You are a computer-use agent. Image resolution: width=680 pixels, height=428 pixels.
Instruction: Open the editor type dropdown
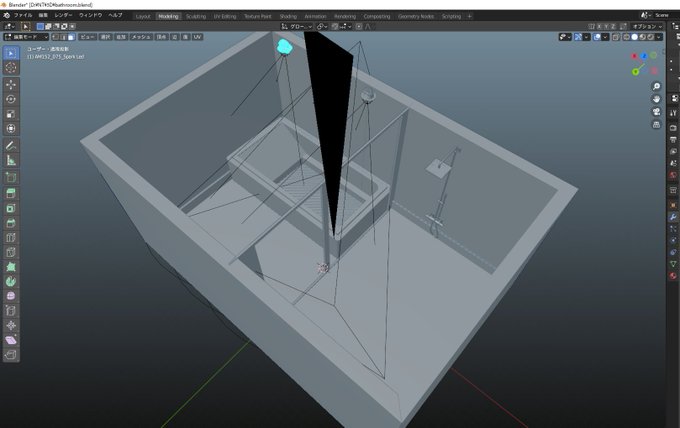point(10,26)
